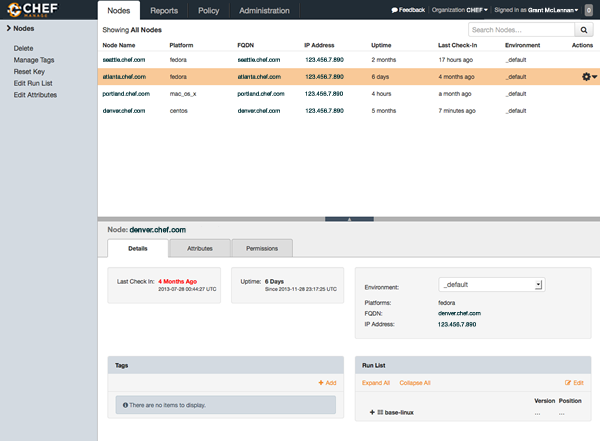Open the Attributes tab
Viewport: 600px width, 441px height.
[200, 247]
